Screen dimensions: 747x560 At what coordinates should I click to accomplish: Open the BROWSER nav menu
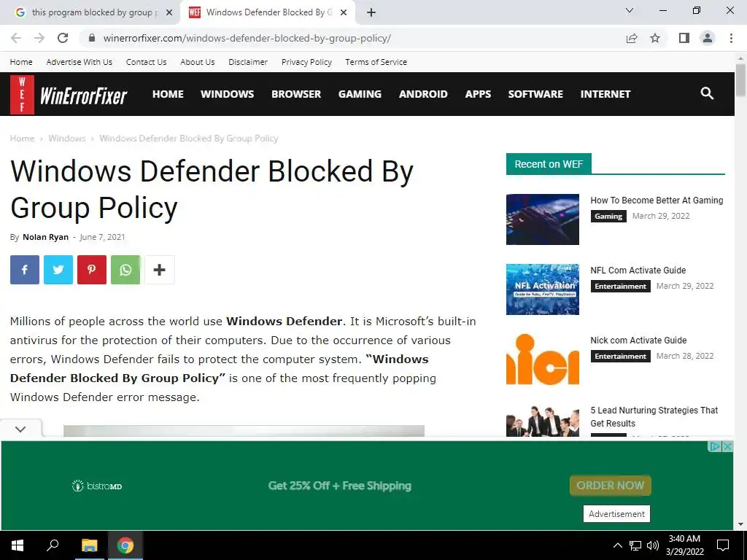(296, 94)
